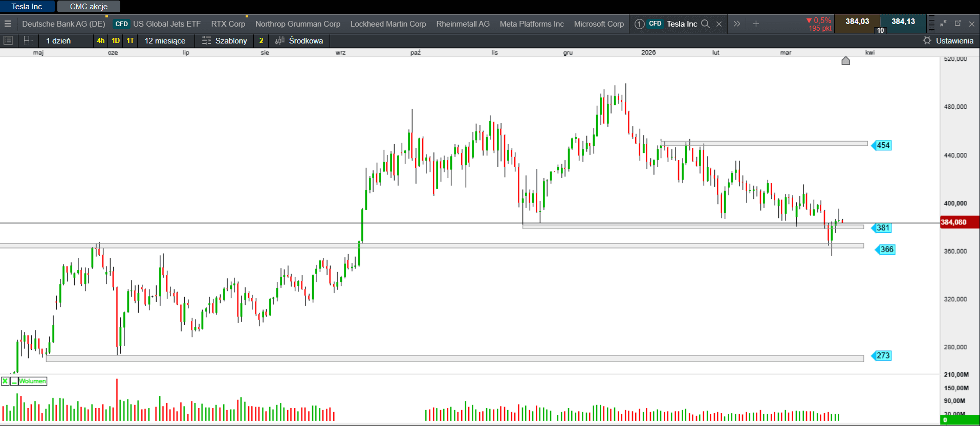Expand the 12 miesiące range selector

coord(165,40)
